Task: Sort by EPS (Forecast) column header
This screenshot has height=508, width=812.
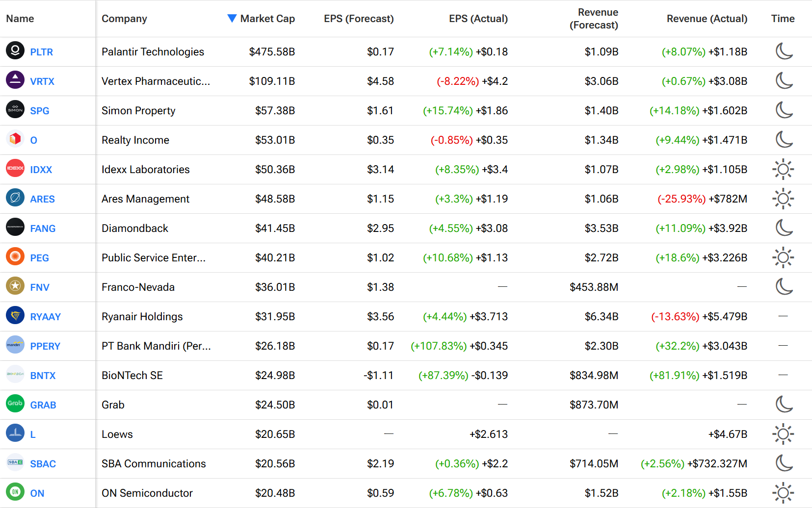Action: coord(359,19)
